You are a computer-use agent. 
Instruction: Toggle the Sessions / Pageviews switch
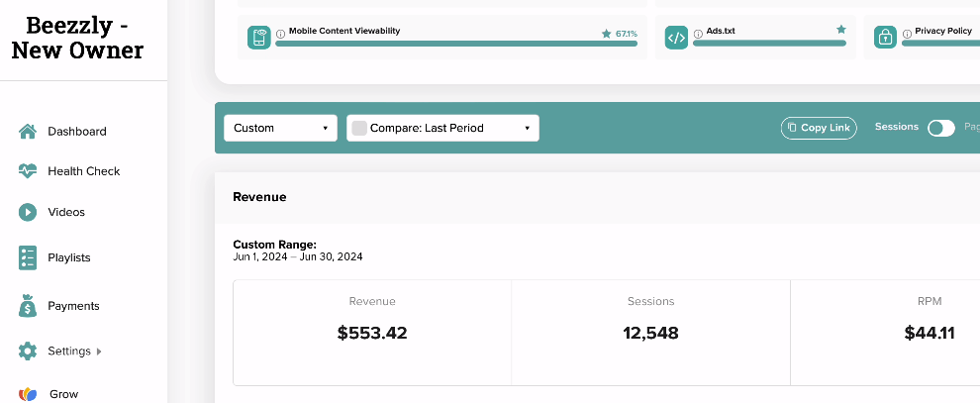940,128
